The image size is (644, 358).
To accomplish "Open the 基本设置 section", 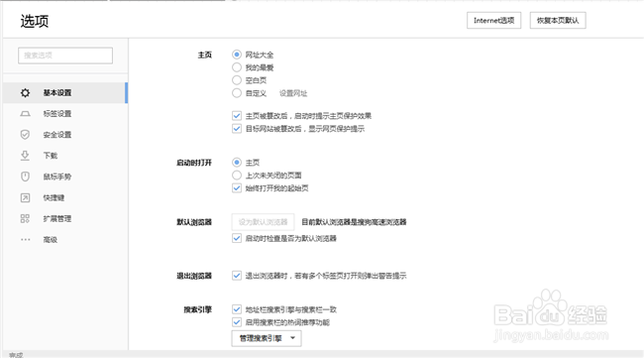I will (x=65, y=93).
